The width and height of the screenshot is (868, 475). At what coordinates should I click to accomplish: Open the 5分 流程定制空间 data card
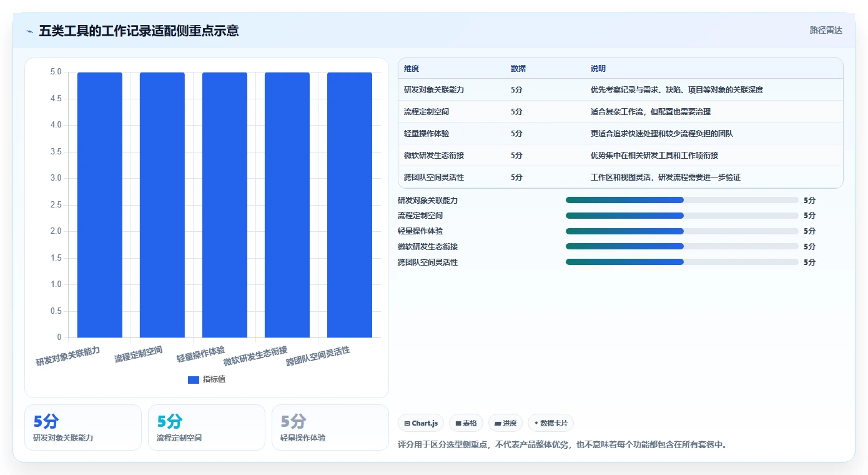207,427
